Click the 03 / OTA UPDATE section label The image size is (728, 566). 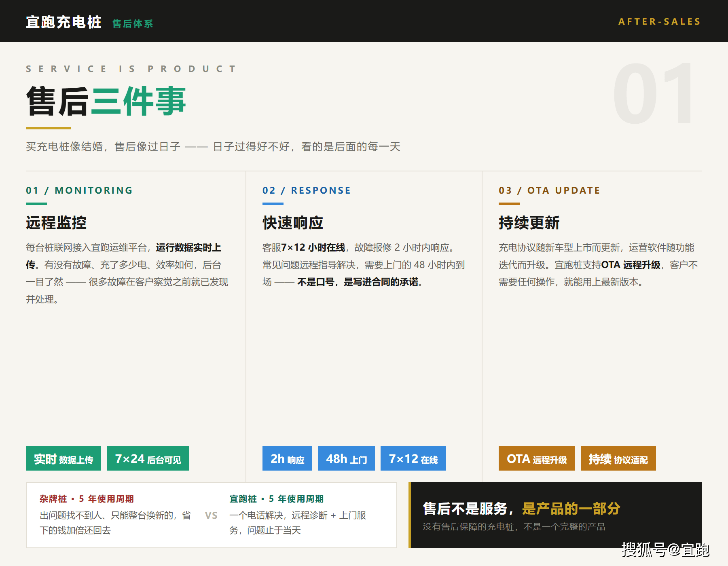(x=549, y=190)
